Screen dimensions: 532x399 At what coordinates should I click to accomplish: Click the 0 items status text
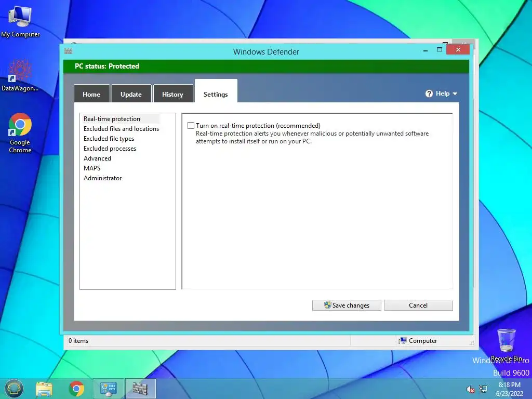pyautogui.click(x=78, y=341)
